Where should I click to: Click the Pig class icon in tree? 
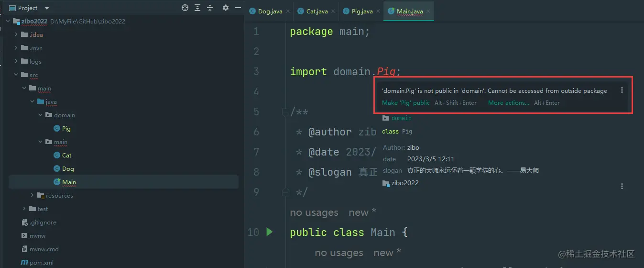pos(57,128)
